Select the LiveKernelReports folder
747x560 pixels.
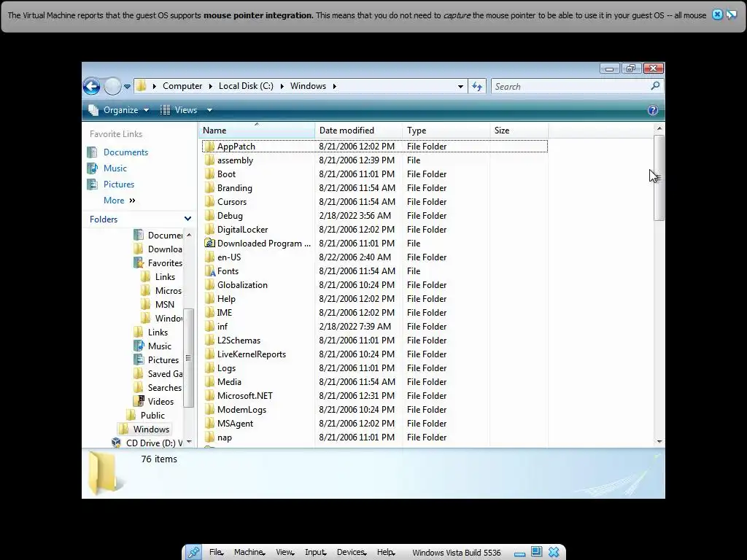point(252,354)
